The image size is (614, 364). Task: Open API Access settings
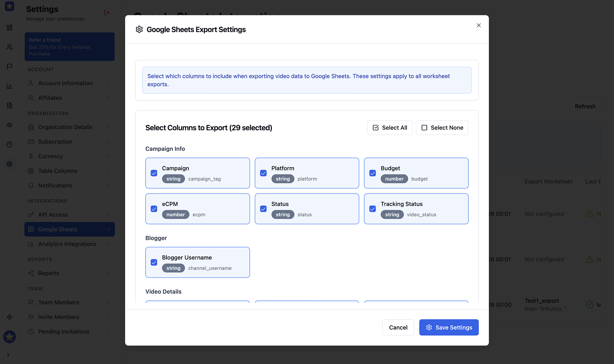tap(69, 215)
